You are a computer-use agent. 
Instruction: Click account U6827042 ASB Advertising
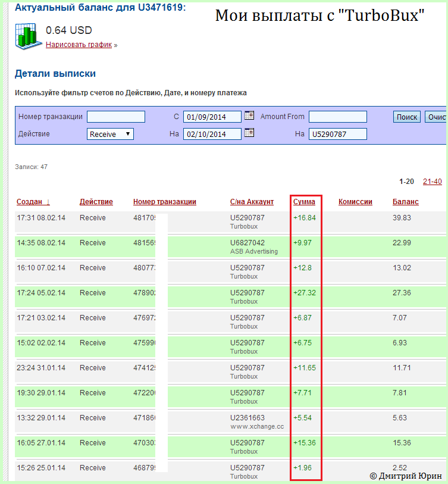pyautogui.click(x=254, y=247)
